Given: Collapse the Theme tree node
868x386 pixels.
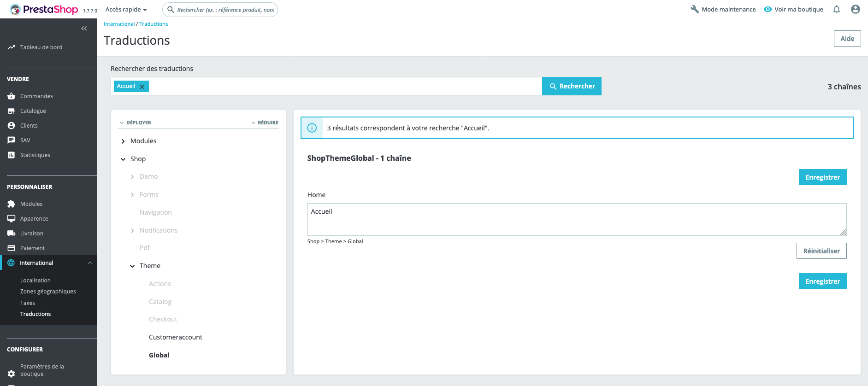Looking at the screenshot, I should (132, 266).
